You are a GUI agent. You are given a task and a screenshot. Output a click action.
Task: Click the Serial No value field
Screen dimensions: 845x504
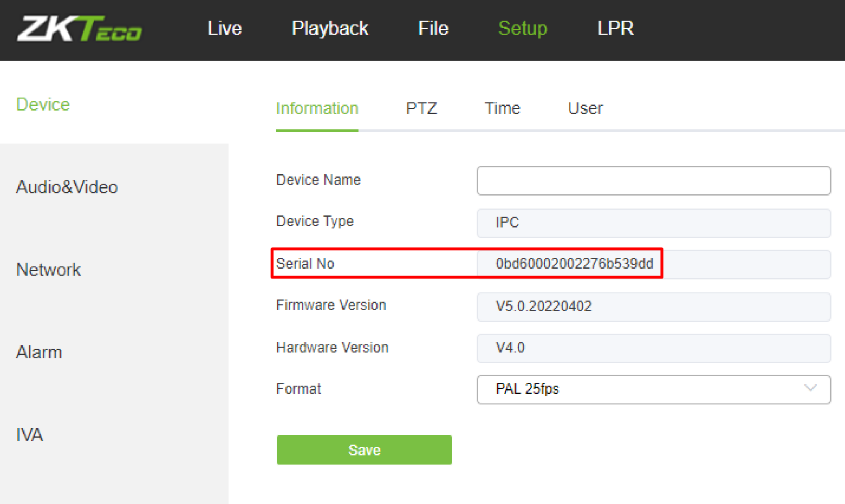tap(653, 264)
